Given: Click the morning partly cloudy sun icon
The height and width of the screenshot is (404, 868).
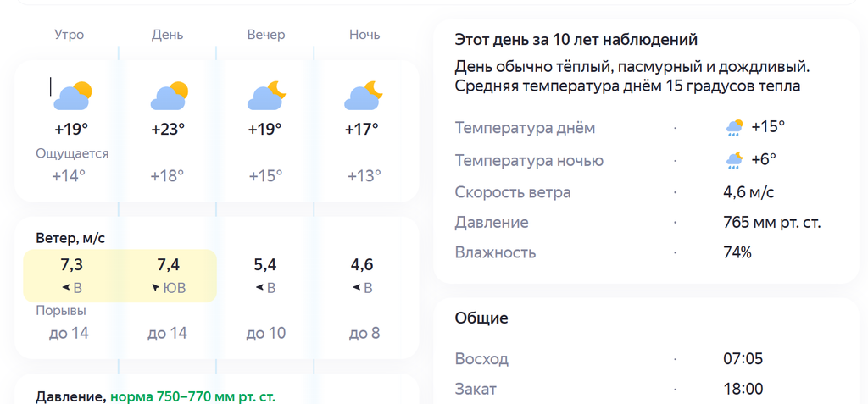Looking at the screenshot, I should click(73, 96).
